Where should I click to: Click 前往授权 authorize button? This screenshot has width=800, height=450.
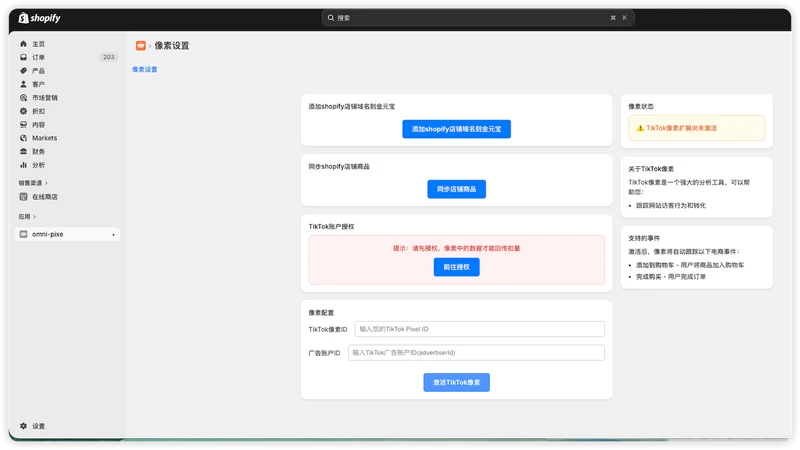[457, 267]
